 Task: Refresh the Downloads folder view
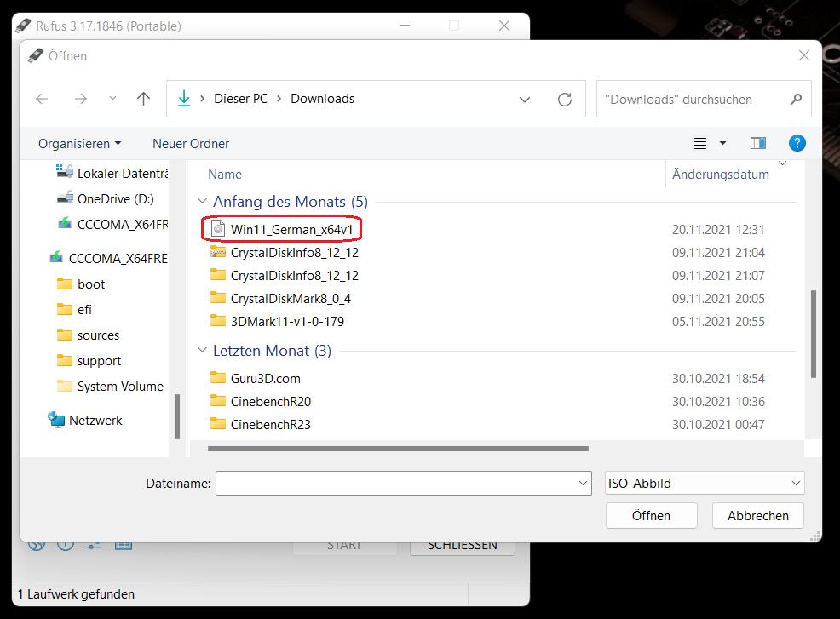[x=565, y=99]
